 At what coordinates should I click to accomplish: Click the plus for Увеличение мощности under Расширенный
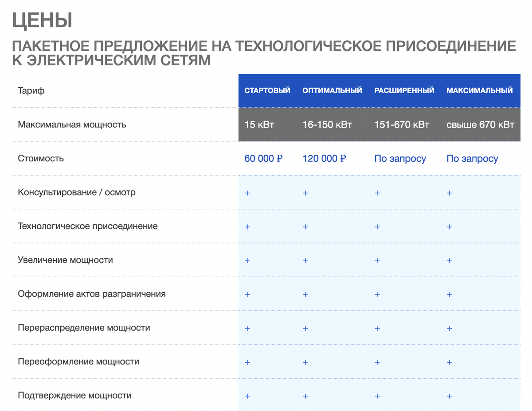tap(377, 260)
